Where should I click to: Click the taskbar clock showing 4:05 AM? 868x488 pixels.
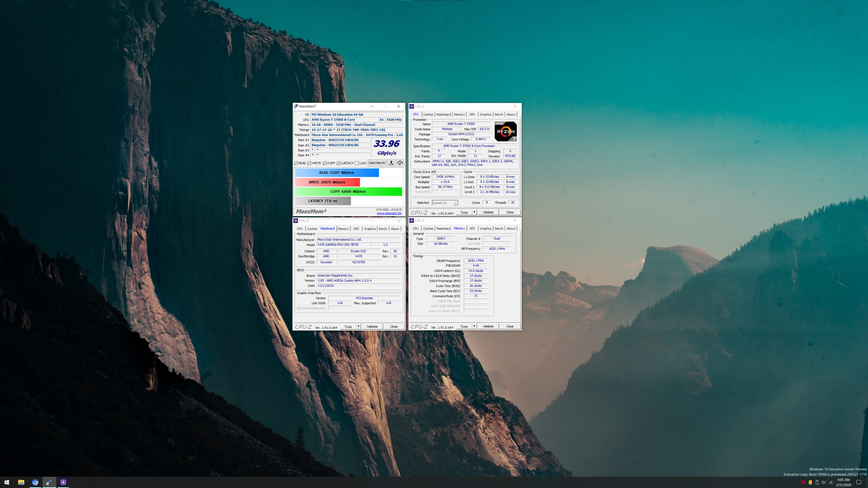843,482
